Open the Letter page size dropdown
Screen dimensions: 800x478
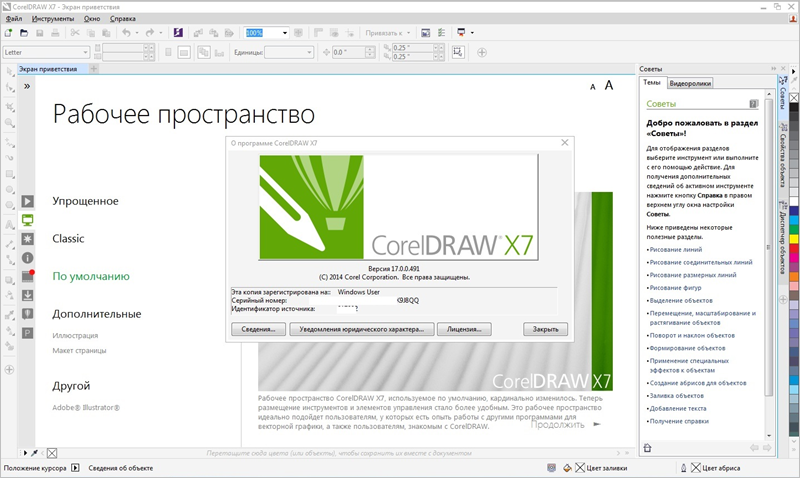point(85,52)
